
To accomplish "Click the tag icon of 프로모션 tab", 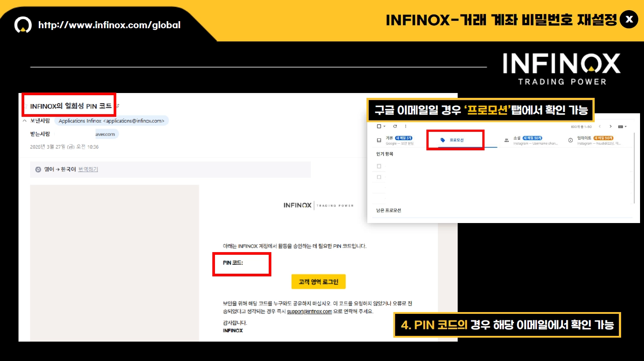I will (443, 140).
